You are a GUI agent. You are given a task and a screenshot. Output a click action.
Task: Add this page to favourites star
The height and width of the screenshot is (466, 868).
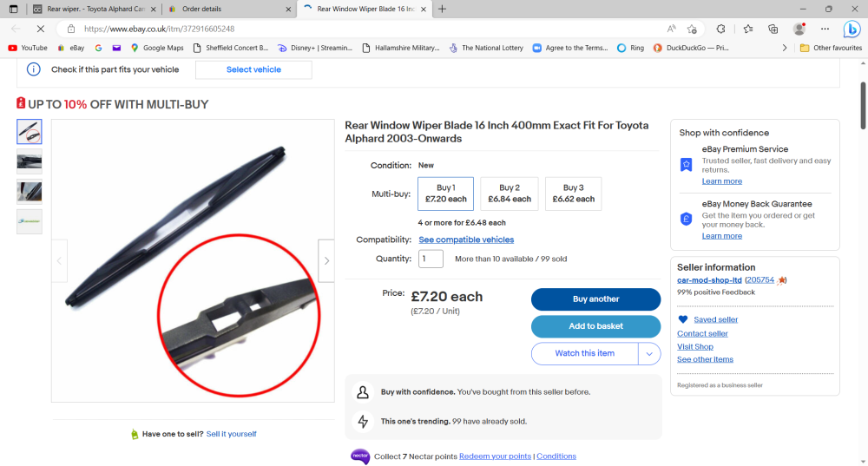pos(692,29)
